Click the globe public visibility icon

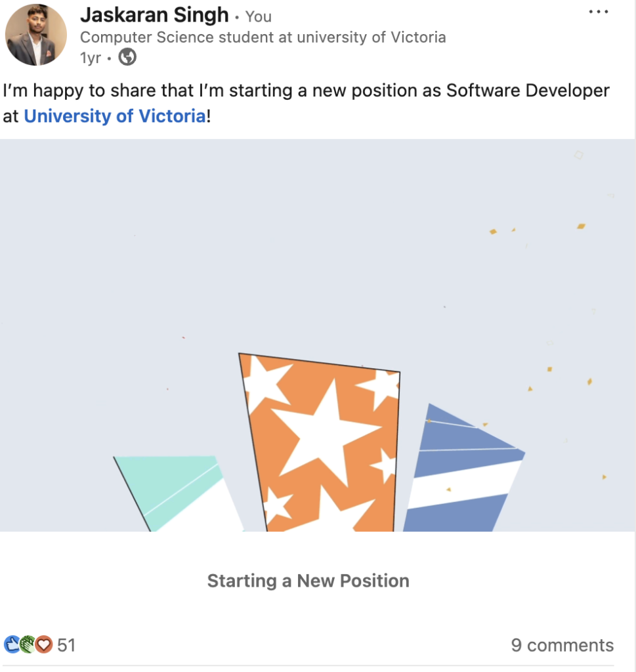(x=127, y=58)
